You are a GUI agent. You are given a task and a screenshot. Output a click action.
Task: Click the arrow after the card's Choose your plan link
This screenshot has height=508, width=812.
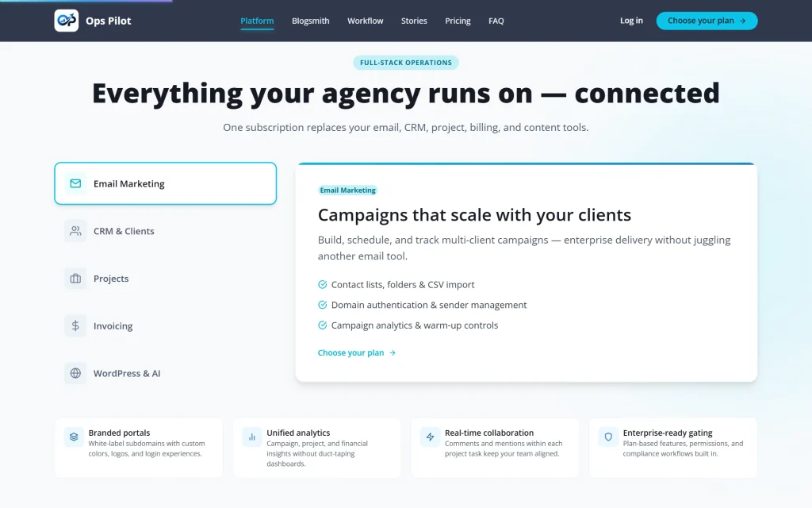393,352
